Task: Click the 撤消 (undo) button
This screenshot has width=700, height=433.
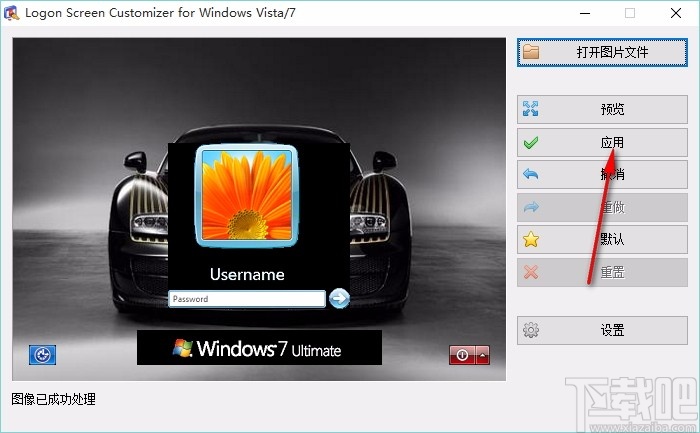Action: pos(602,175)
